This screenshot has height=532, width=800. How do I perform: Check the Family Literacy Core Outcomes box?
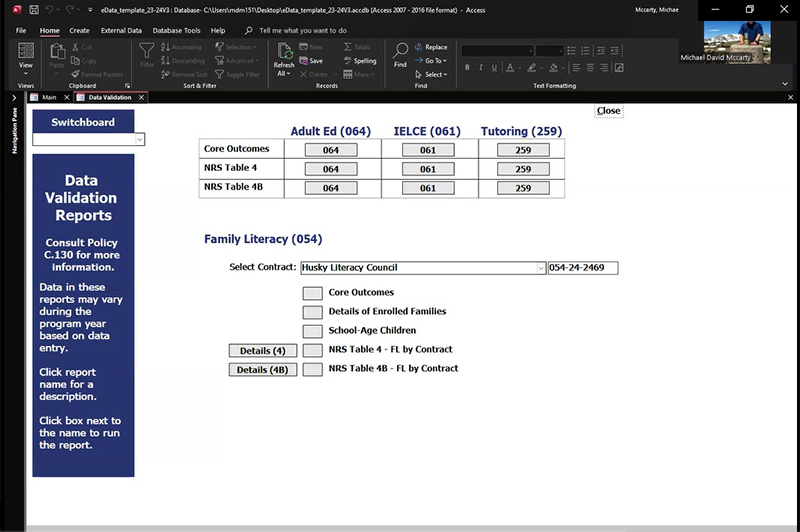[x=312, y=293]
